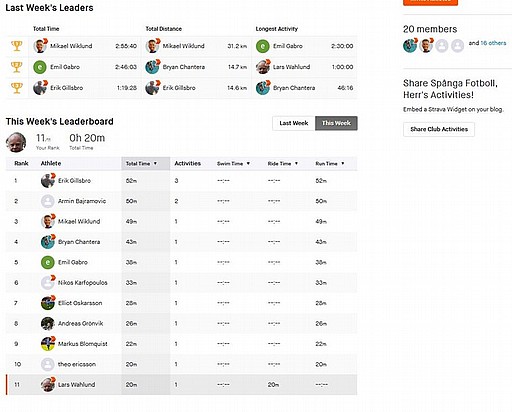The image size is (512, 412).
Task: Open first member avatar under 20 members
Action: pyautogui.click(x=410, y=45)
